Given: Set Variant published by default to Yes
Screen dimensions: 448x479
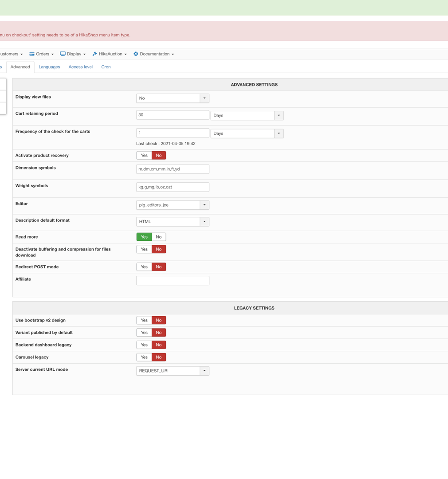Looking at the screenshot, I should click(144, 333).
